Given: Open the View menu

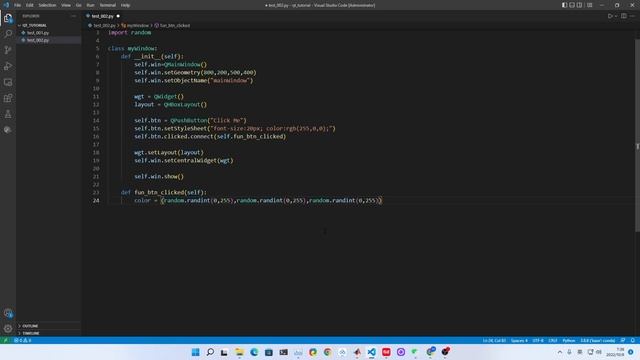Looking at the screenshot, I should [66, 5].
